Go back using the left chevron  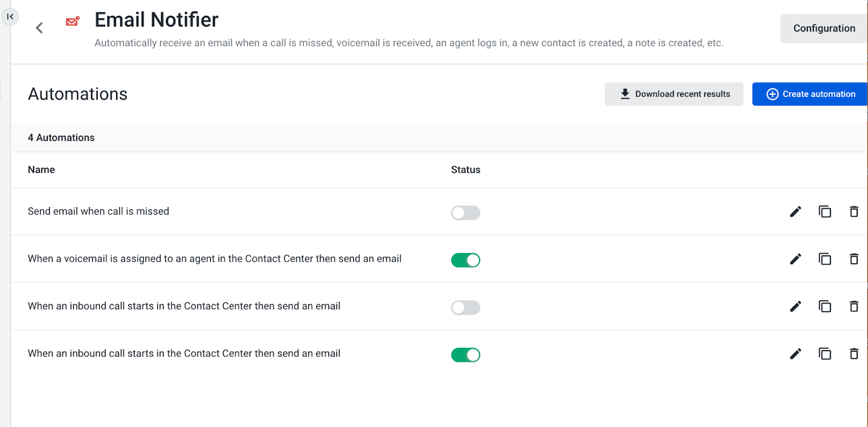click(39, 28)
